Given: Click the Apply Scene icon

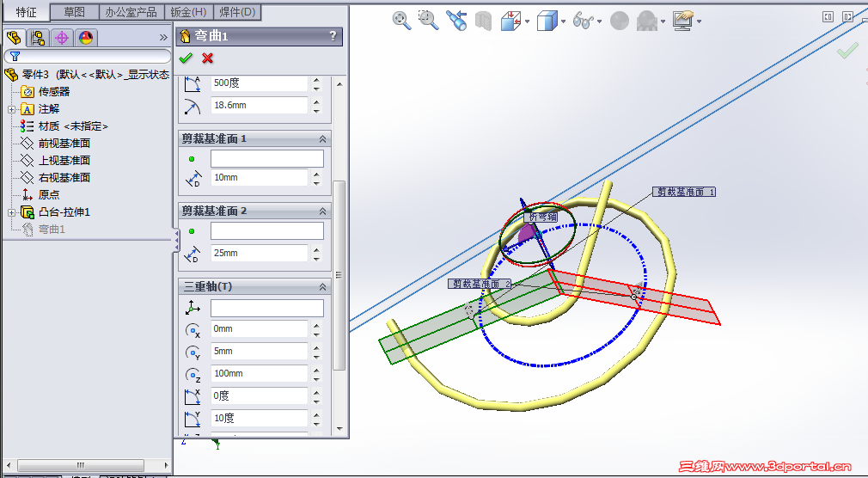Looking at the screenshot, I should coord(646,21).
